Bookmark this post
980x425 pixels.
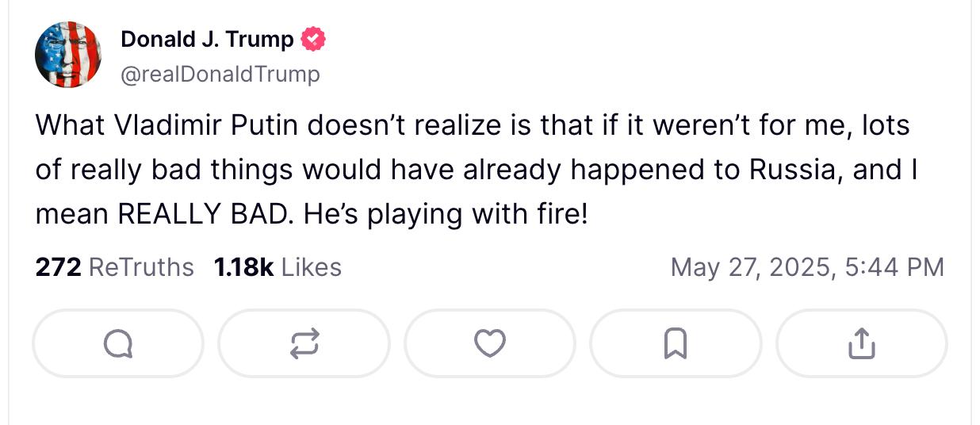pos(676,343)
